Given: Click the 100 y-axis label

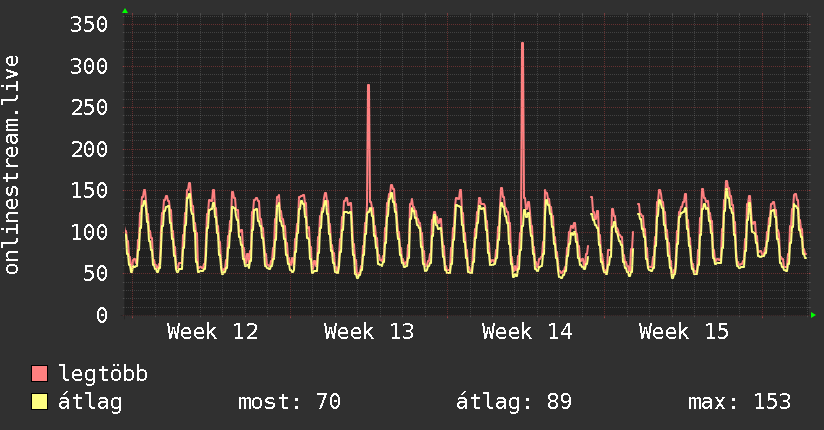Looking at the screenshot, I should click(x=89, y=232).
